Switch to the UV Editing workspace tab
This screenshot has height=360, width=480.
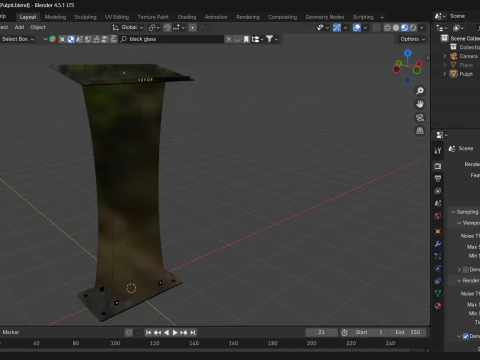[117, 17]
